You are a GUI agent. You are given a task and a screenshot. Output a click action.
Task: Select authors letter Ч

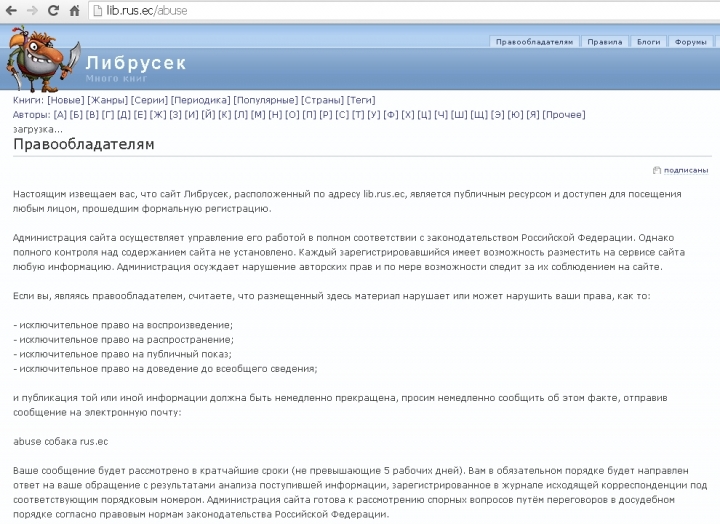[x=441, y=115]
